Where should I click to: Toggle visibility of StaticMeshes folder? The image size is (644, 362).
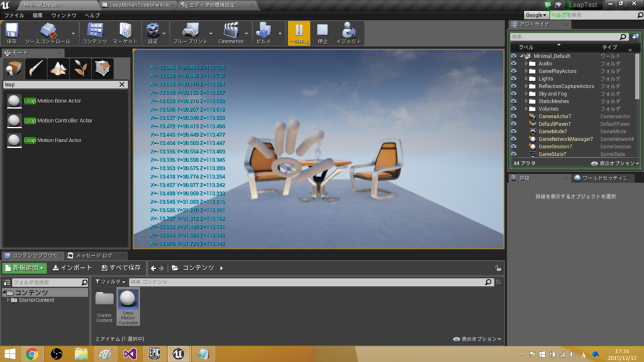click(x=514, y=101)
